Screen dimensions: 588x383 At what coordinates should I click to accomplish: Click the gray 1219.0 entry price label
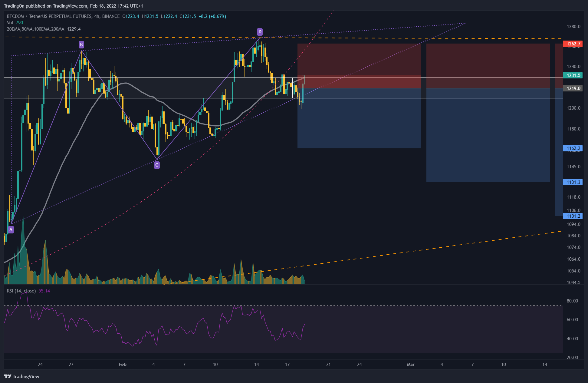tap(573, 88)
